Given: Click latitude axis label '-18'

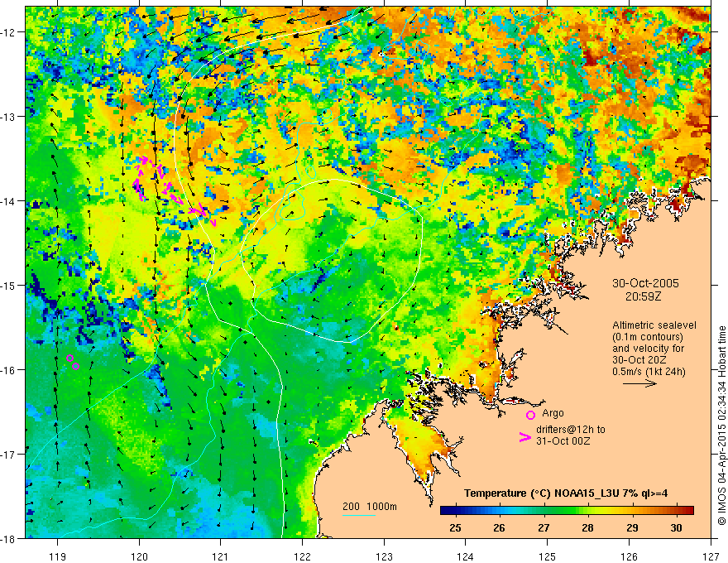Looking at the screenshot, I should [9, 539].
